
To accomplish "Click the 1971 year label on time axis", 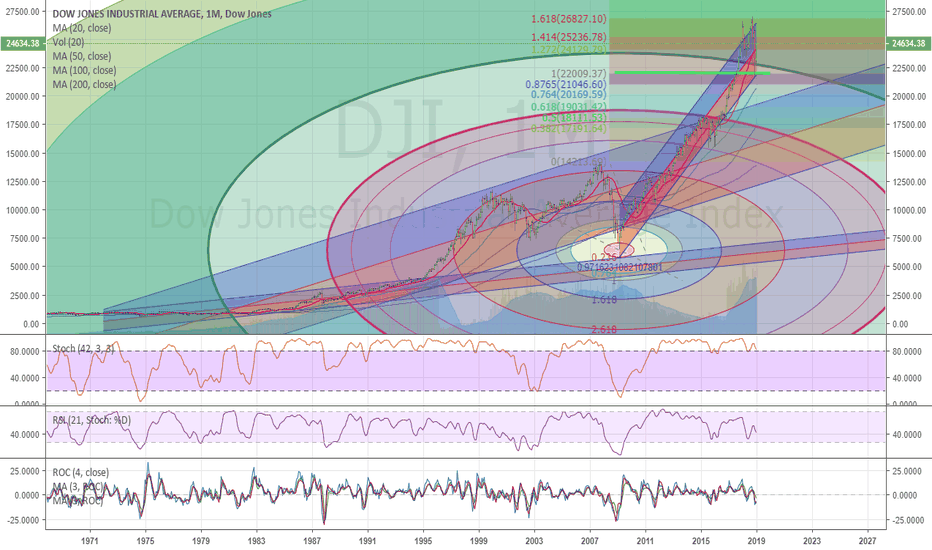I will [90, 540].
